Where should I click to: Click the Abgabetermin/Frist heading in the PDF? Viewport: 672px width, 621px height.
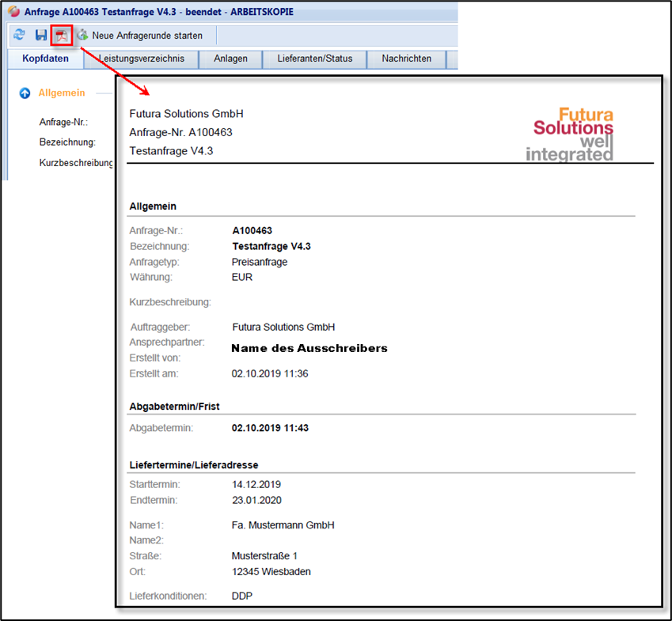[174, 406]
